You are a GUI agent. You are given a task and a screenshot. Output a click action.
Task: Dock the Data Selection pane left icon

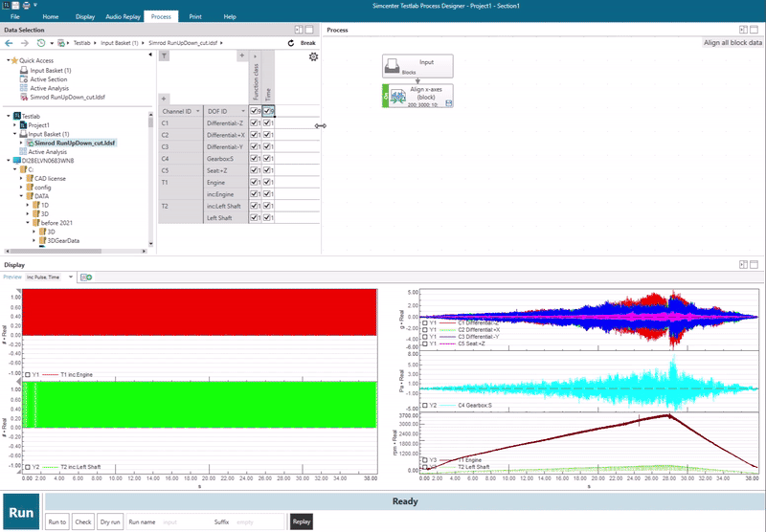coord(299,30)
